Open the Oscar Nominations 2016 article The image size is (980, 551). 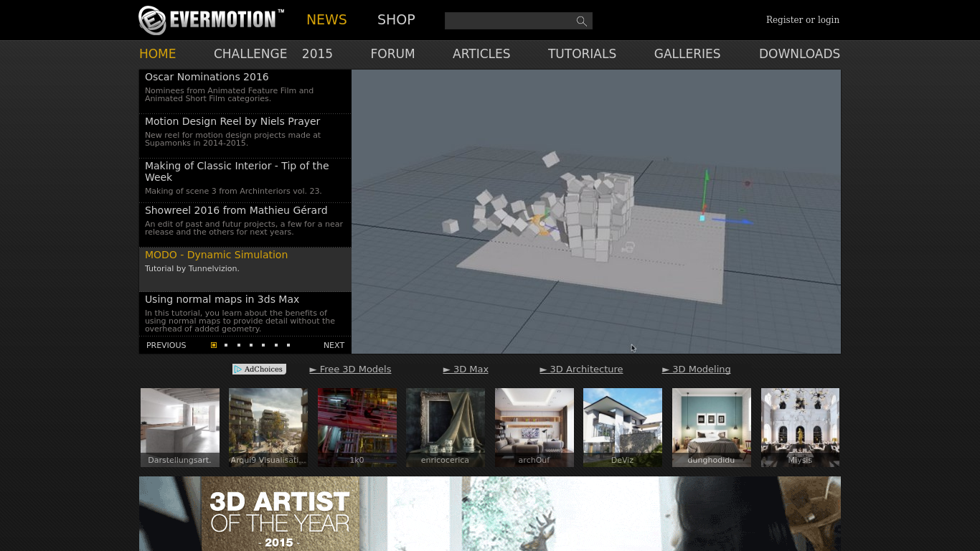207,77
